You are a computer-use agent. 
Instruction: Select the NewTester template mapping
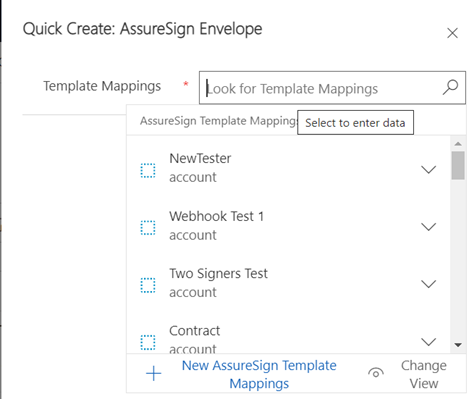point(288,168)
